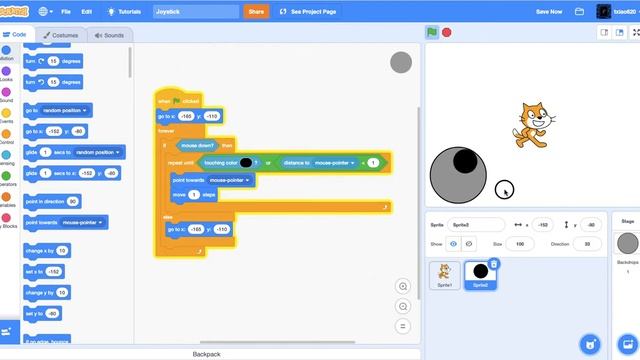
Task: Select the Looks block category
Action: [x=6, y=74]
